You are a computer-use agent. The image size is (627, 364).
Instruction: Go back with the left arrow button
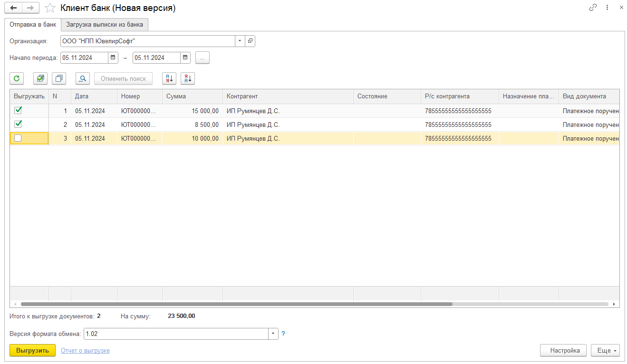[x=13, y=8]
